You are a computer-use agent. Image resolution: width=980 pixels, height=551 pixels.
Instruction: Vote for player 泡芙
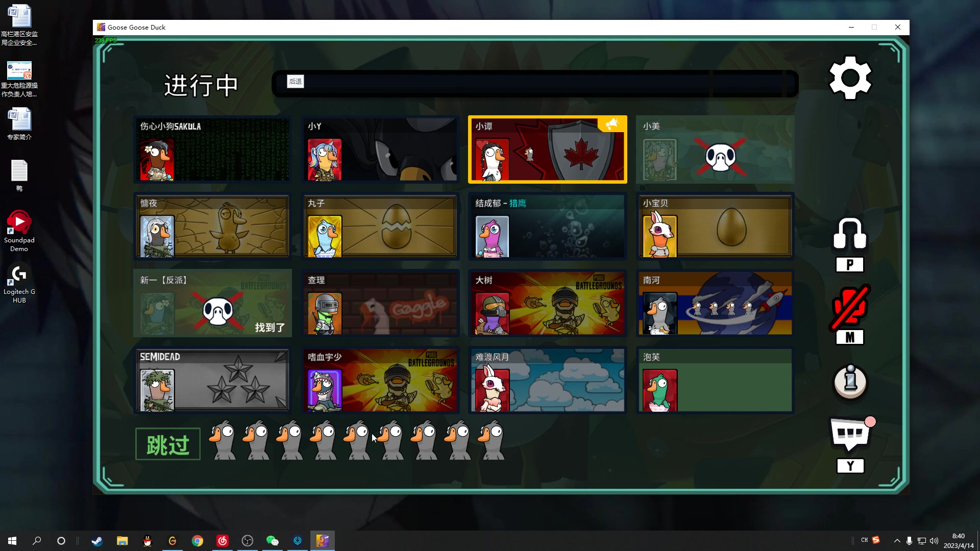[715, 380]
